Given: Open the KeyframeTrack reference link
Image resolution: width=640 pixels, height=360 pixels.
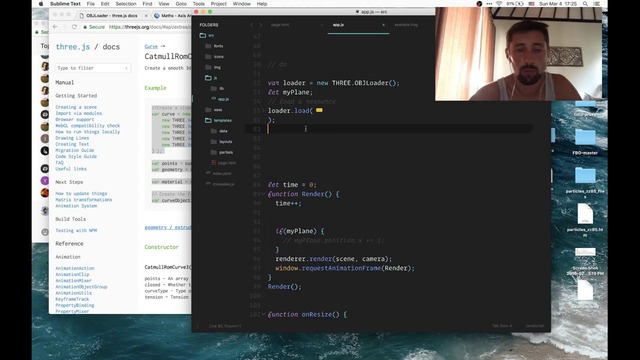Looking at the screenshot, I should (72, 299).
